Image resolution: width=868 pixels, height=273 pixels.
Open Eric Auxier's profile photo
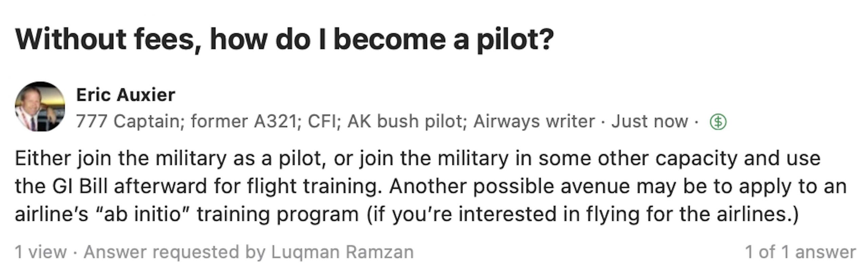(40, 106)
